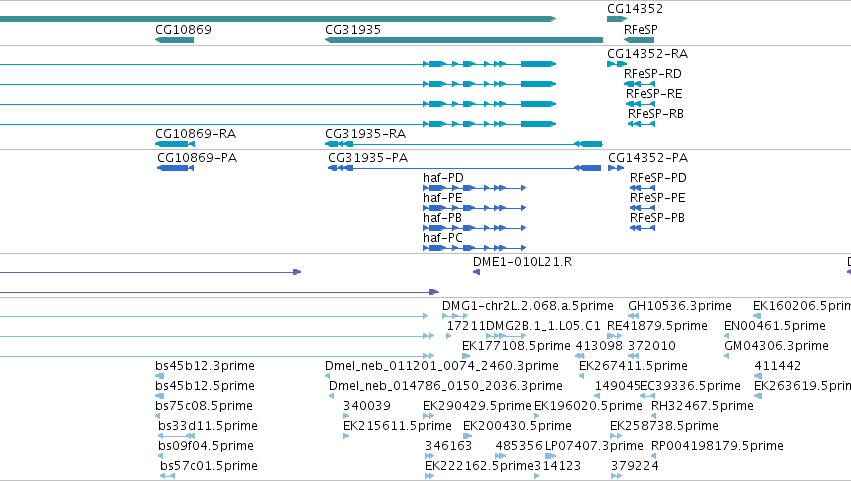The height and width of the screenshot is (481, 851).
Task: Select the EK258738.5prime EST label
Action: [664, 427]
